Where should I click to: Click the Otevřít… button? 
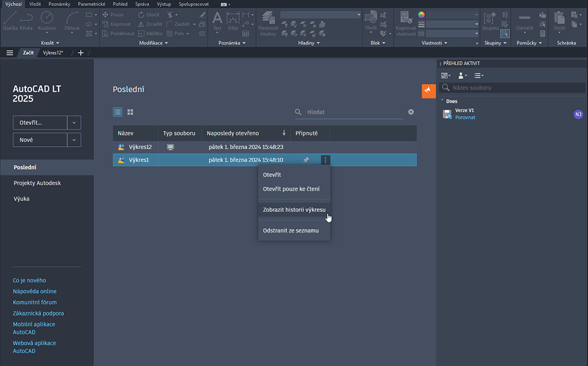click(x=40, y=123)
